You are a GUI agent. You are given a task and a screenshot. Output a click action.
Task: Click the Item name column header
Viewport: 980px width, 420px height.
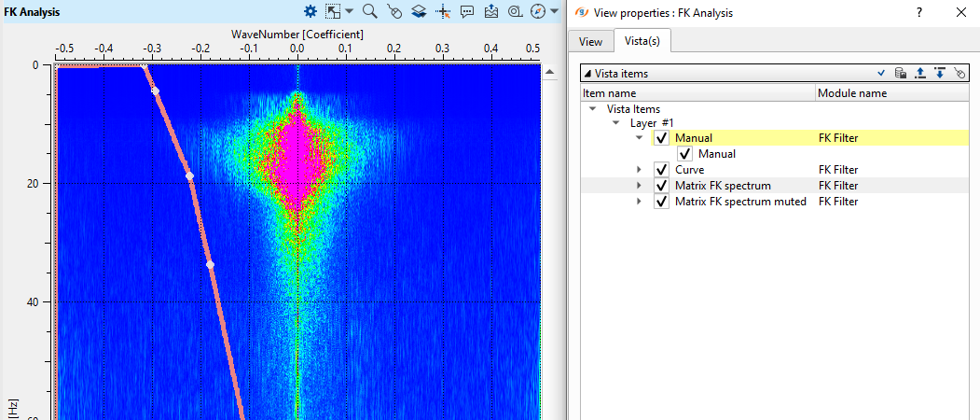point(697,93)
